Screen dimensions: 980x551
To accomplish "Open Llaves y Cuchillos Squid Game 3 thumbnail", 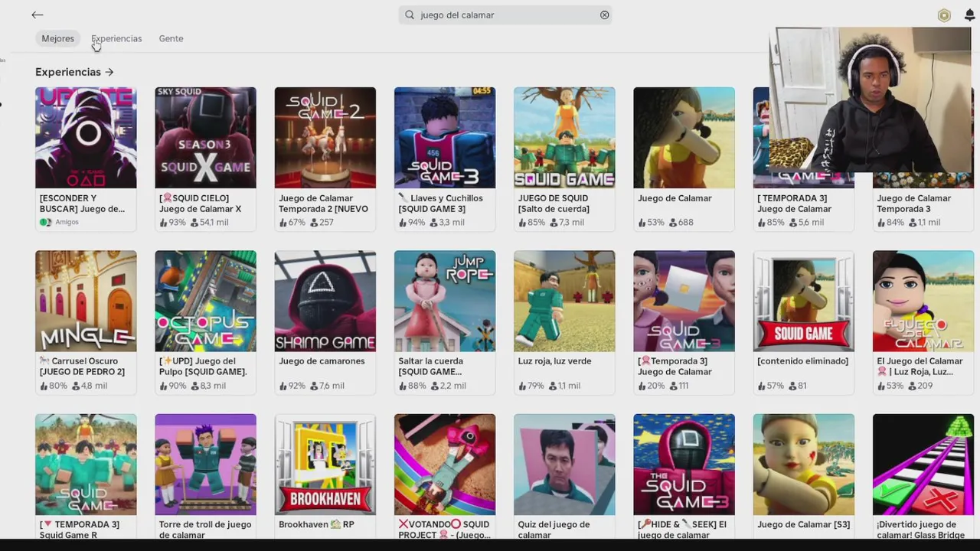I will (x=445, y=138).
